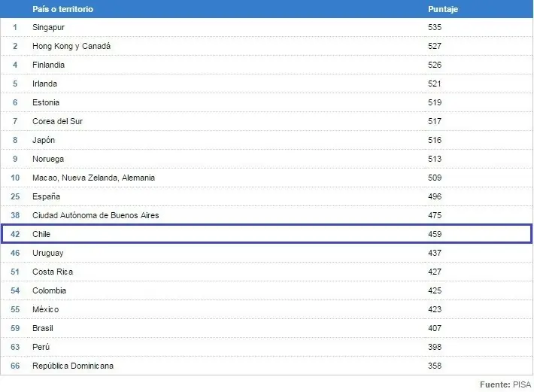The height and width of the screenshot is (392, 534).
Task: Select the Japón row name
Action: [44, 140]
